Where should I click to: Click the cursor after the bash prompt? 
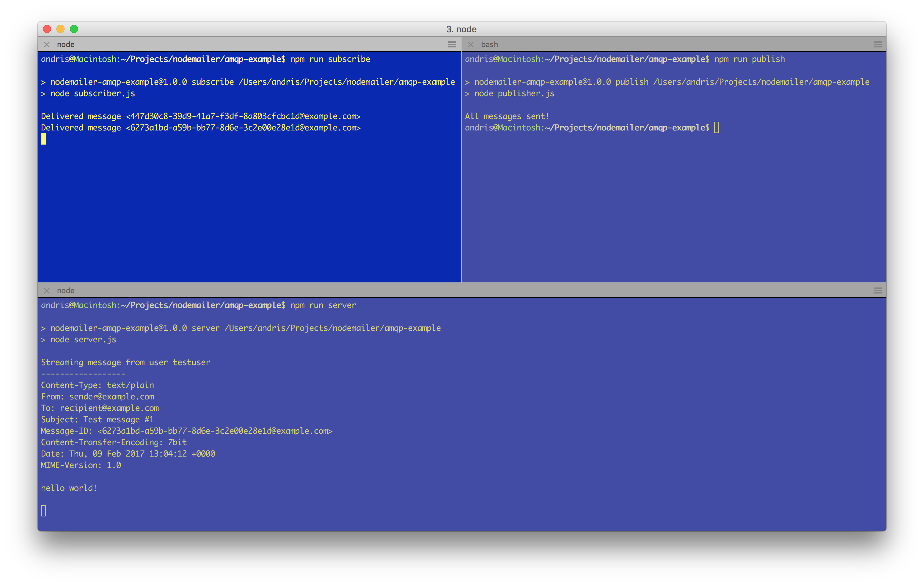coord(716,127)
